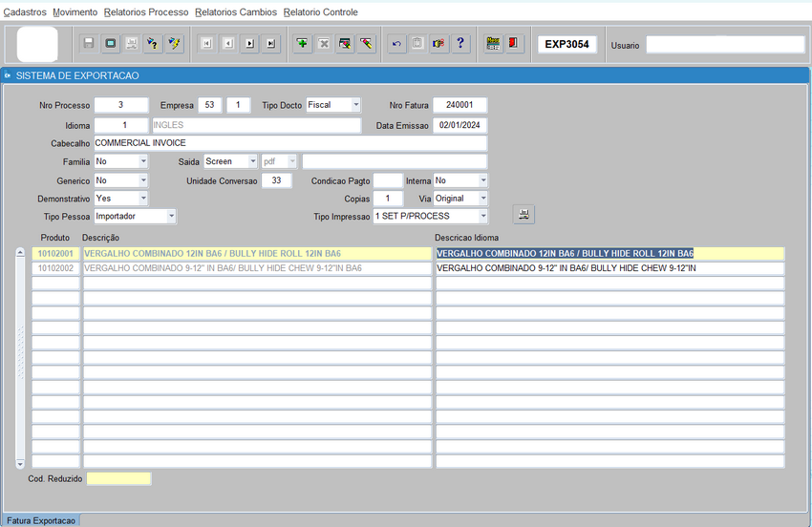
Task: Click the Cabecalho COMMERCIAL INVOICE field
Action: (x=290, y=143)
